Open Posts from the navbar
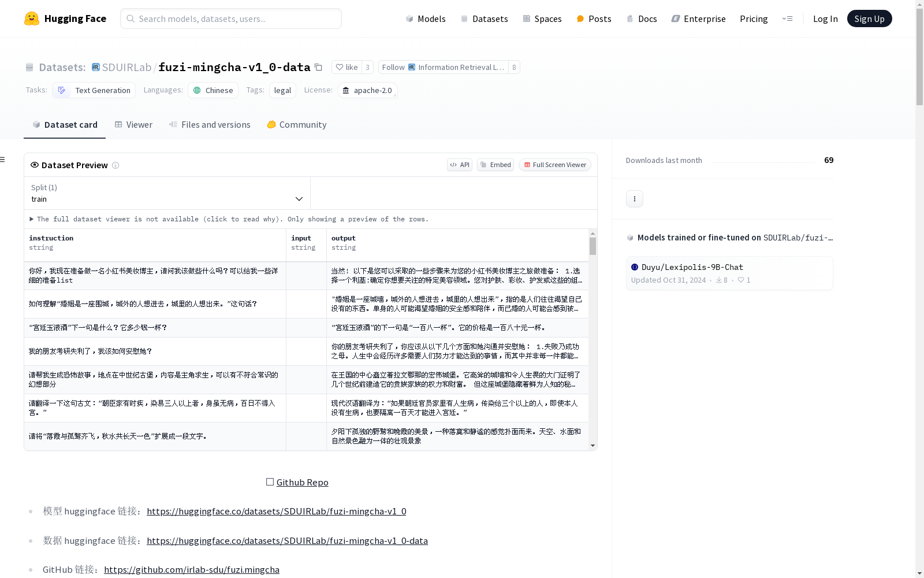 point(594,18)
